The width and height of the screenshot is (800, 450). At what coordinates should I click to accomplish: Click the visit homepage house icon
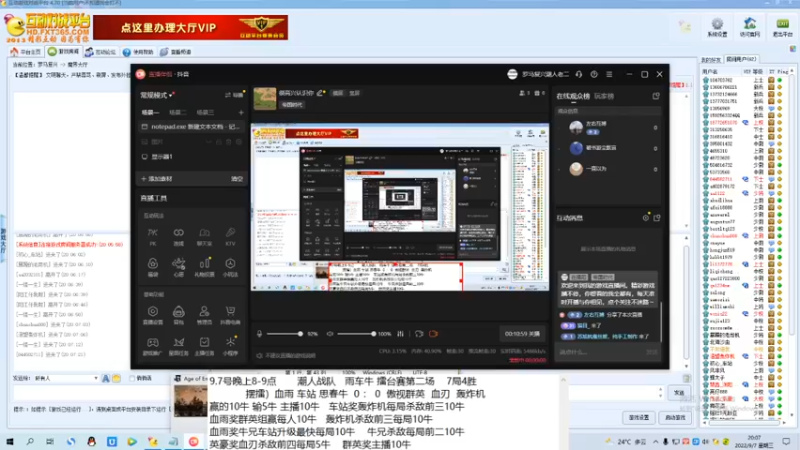[749, 27]
